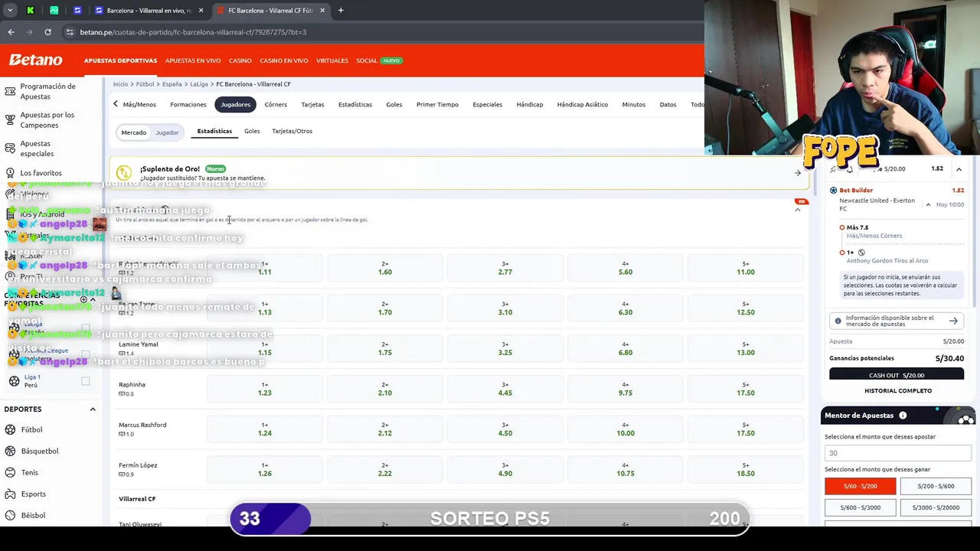This screenshot has width=980, height=551.
Task: Switch to the Goles sub-tab
Action: tap(252, 131)
